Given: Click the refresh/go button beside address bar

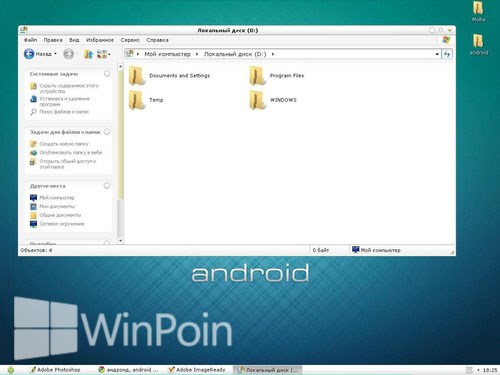Looking at the screenshot, I should pyautogui.click(x=447, y=54).
